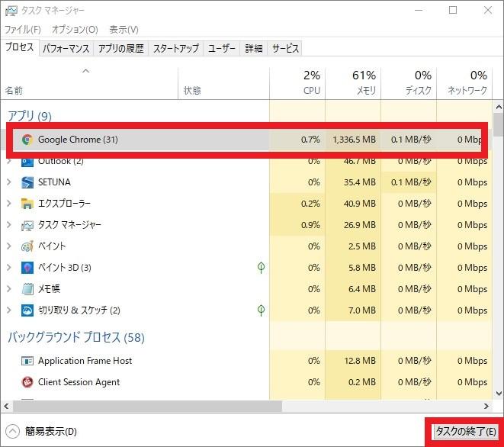Click the 簡易表示 circular arrow icon
Screen dimensions: 504x447
pyautogui.click(x=12, y=431)
